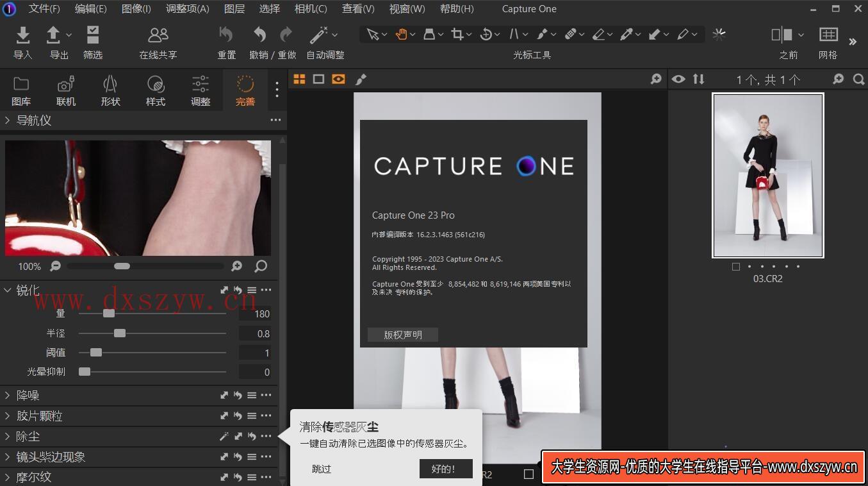This screenshot has height=486, width=868.
Task: Expand the 除尘 dust removal panel
Action: [8, 436]
